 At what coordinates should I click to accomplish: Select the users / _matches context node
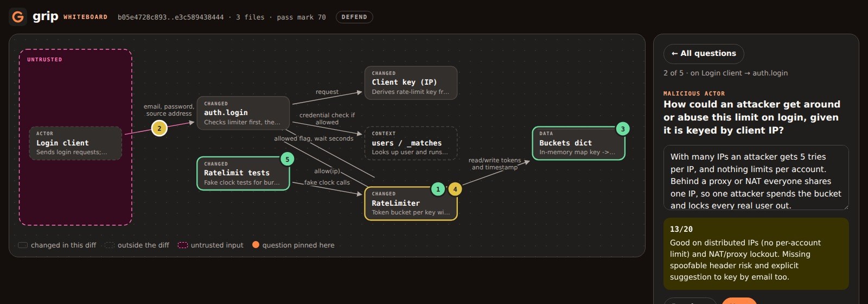point(411,143)
